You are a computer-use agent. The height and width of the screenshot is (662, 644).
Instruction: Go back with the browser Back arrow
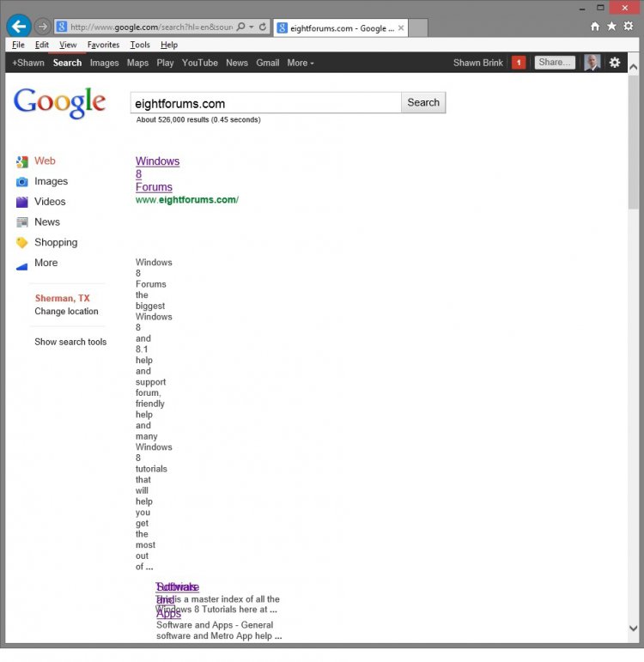click(19, 26)
